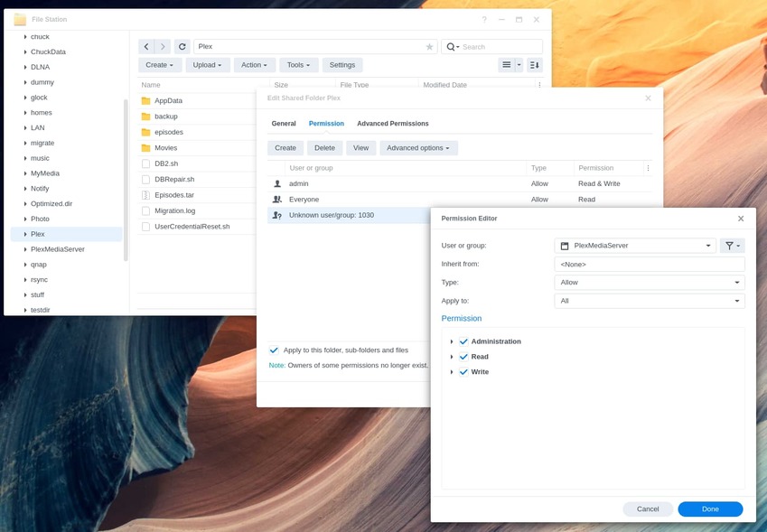This screenshot has height=532, width=767.
Task: Sort files by Name column header
Action: click(203, 85)
